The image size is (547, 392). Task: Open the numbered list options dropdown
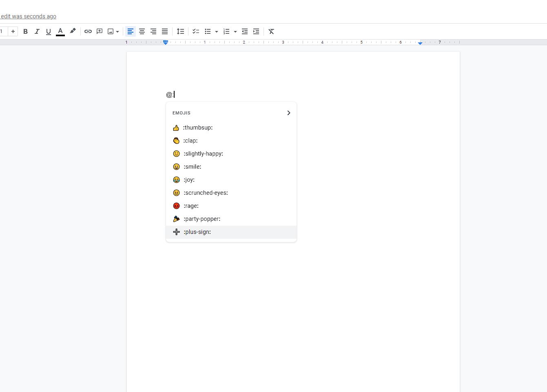click(x=235, y=31)
